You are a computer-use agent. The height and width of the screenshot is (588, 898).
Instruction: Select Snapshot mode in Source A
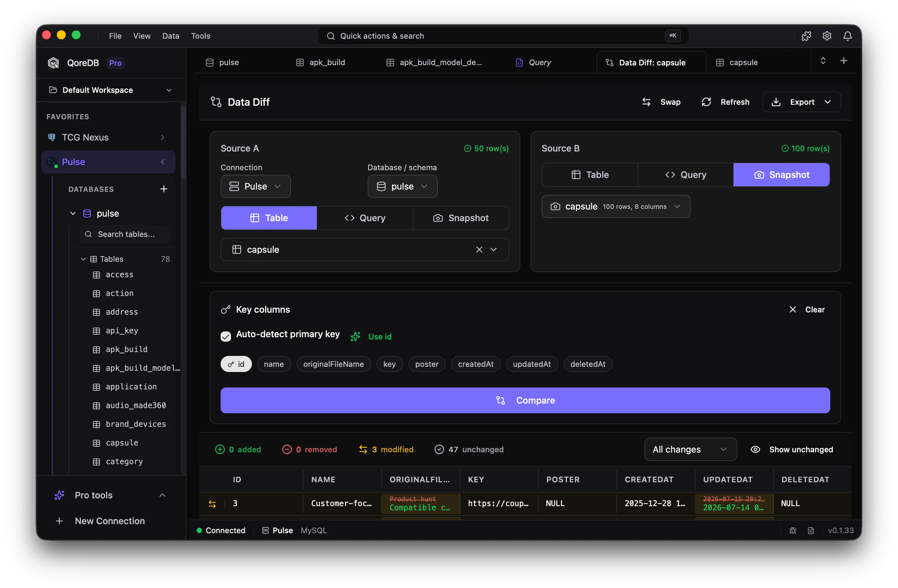[461, 218]
